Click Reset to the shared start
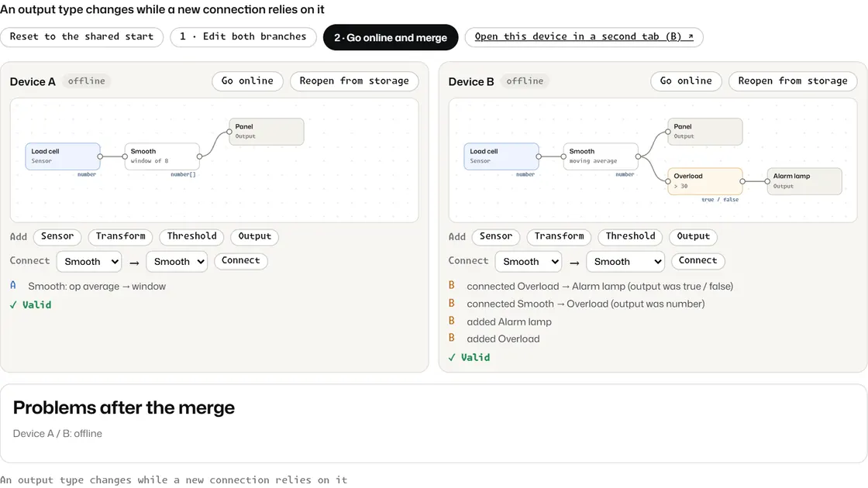Screen dimensions: 868x488 coord(81,36)
